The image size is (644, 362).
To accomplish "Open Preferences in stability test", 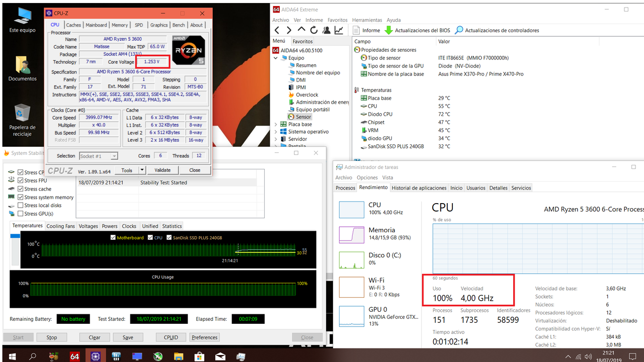I will tap(204, 337).
